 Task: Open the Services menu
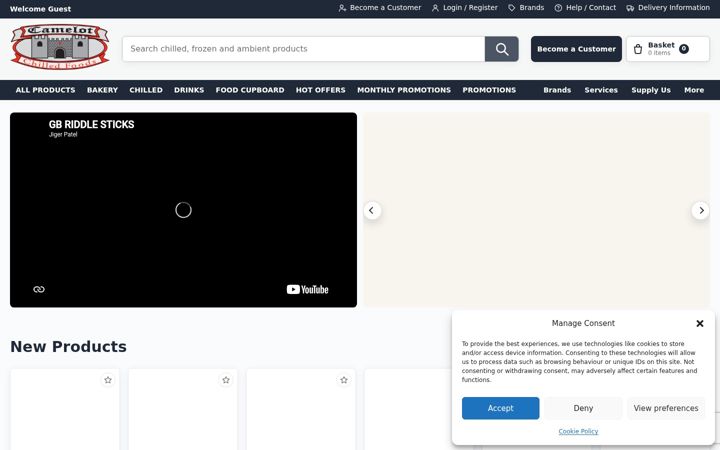(x=601, y=90)
